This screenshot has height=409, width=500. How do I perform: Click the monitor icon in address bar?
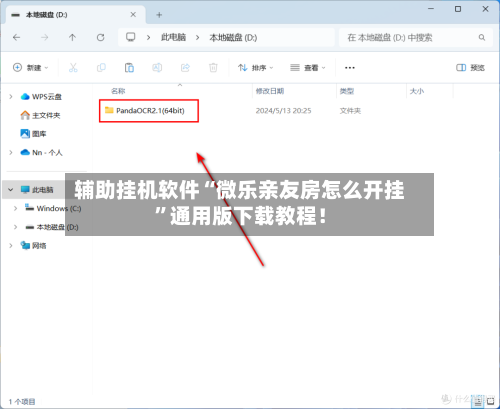(x=131, y=37)
